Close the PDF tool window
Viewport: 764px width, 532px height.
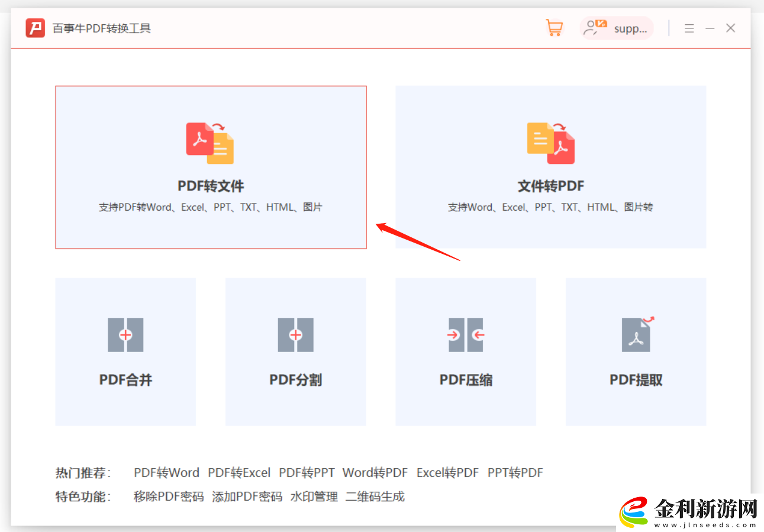pos(731,28)
